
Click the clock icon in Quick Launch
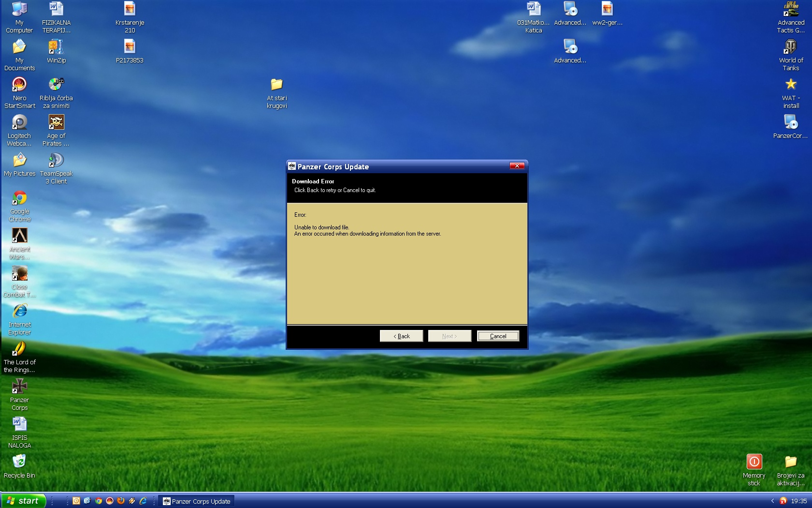coord(76,501)
